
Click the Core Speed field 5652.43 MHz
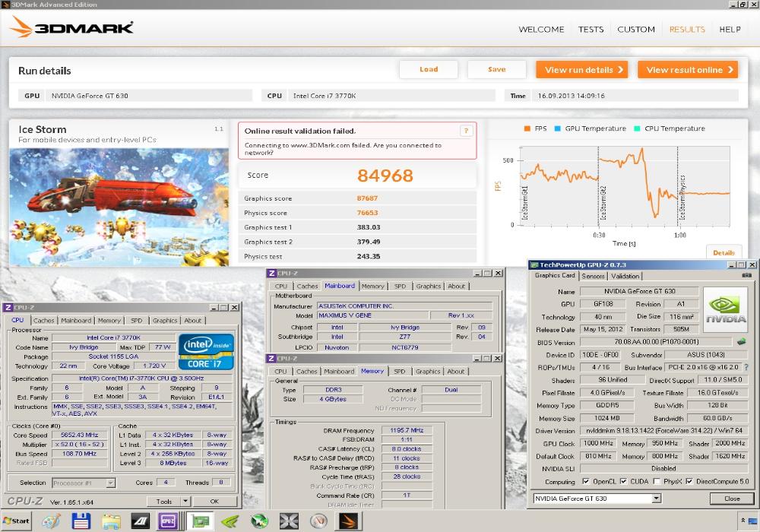pyautogui.click(x=80, y=435)
